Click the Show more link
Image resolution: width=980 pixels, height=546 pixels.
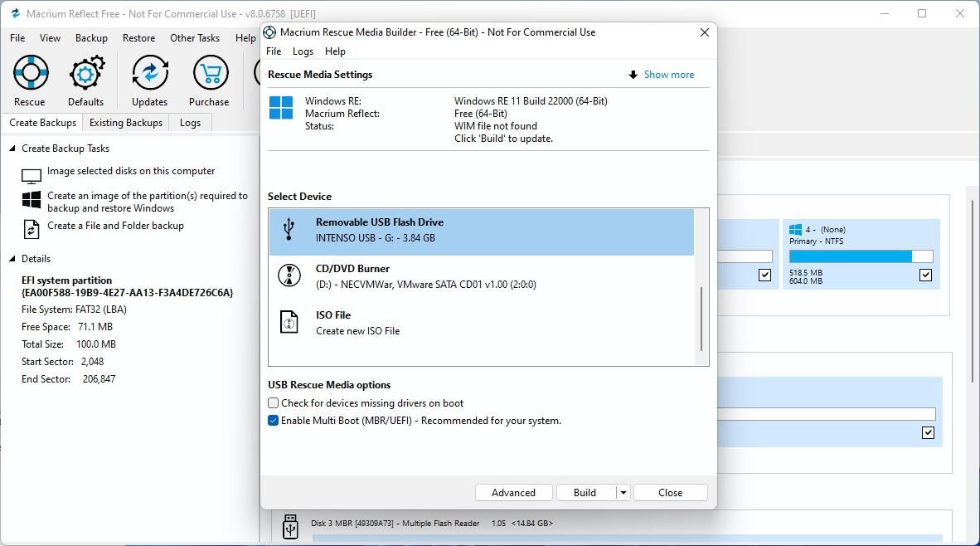coord(669,75)
